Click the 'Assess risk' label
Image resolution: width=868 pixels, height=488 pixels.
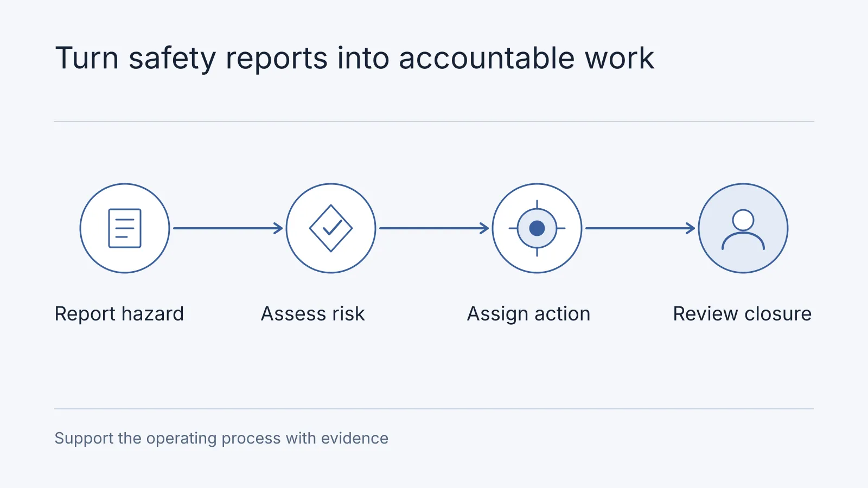pos(313,314)
